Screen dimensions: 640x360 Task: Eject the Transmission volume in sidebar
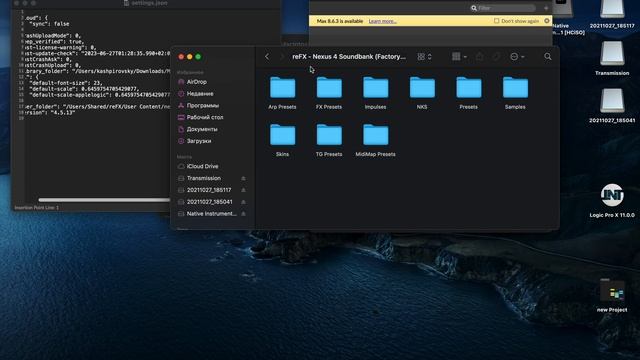pos(243,178)
